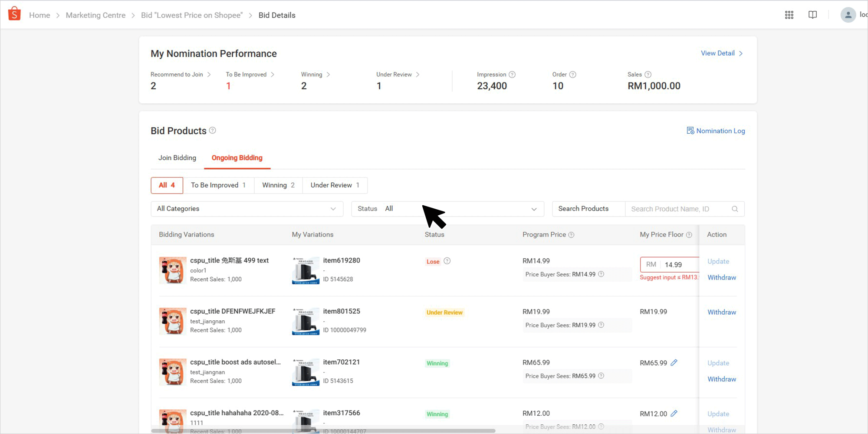Open Marketing Centre from the breadcrumb
This screenshot has height=434, width=868.
pyautogui.click(x=95, y=15)
